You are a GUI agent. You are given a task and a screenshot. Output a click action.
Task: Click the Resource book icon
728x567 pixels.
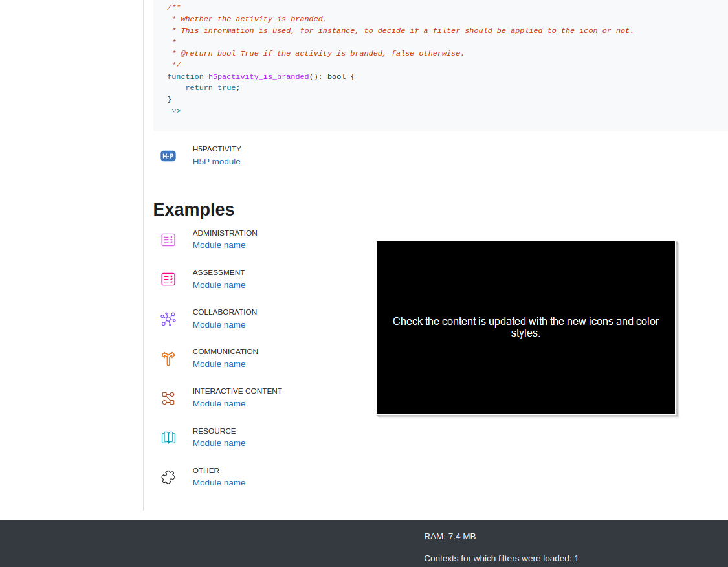pos(168,438)
